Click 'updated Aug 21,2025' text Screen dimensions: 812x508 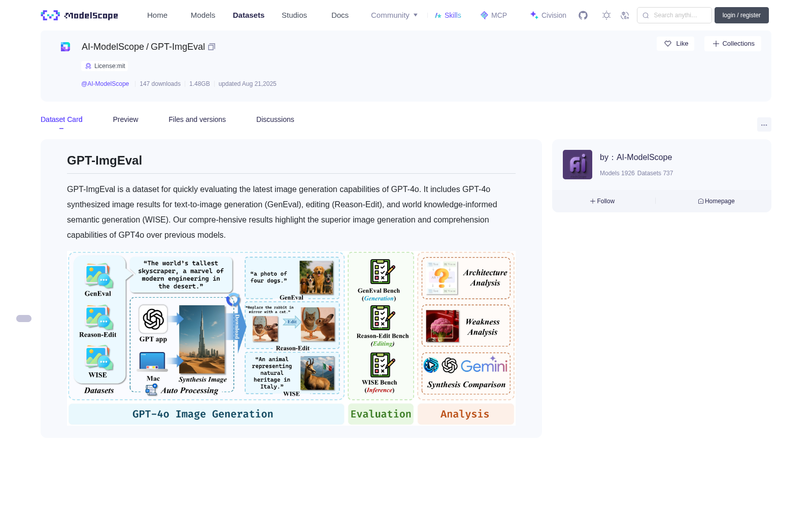pos(248,84)
